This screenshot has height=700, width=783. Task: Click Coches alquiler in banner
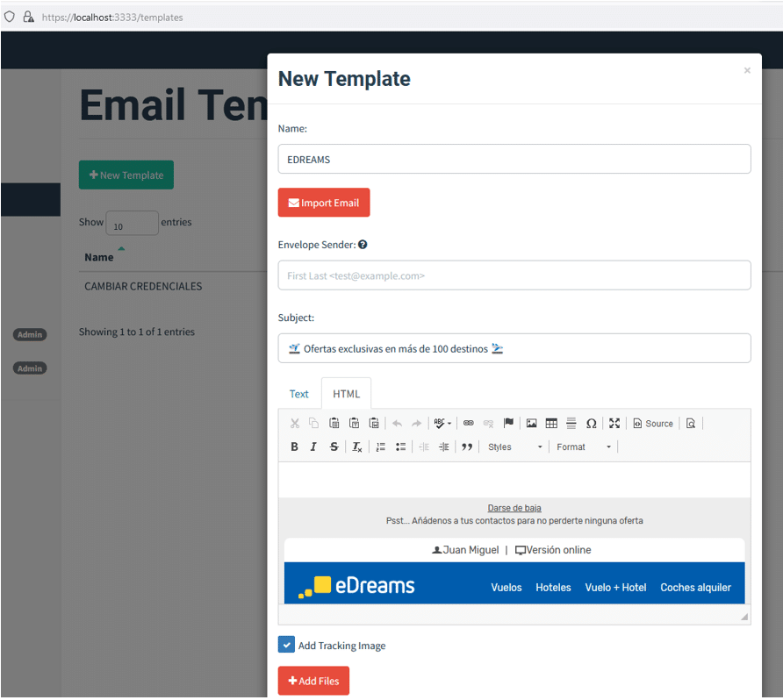tap(695, 587)
